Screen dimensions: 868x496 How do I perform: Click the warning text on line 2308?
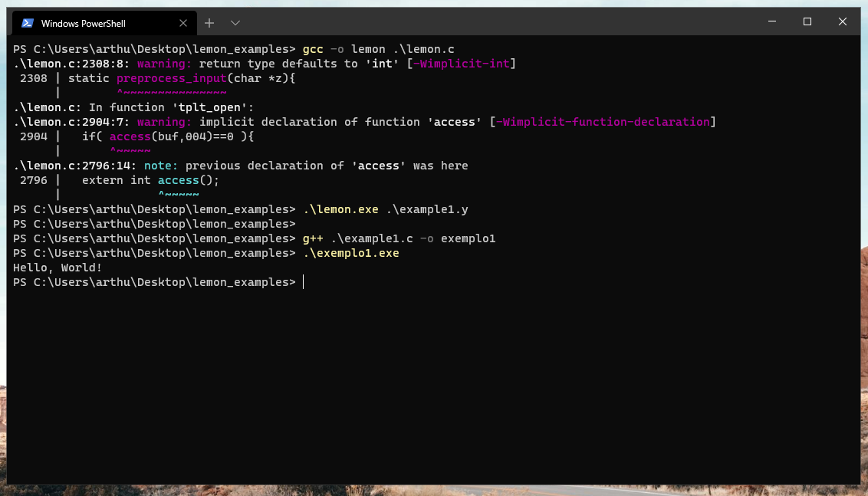tap(163, 63)
